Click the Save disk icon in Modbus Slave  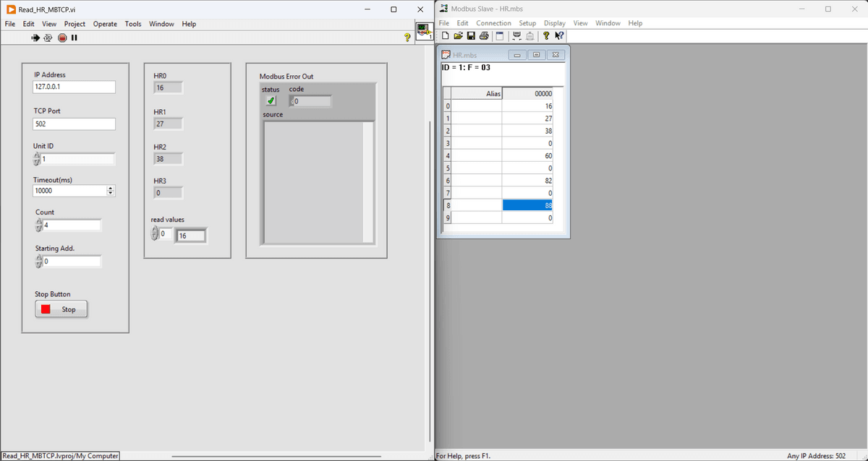pos(471,36)
